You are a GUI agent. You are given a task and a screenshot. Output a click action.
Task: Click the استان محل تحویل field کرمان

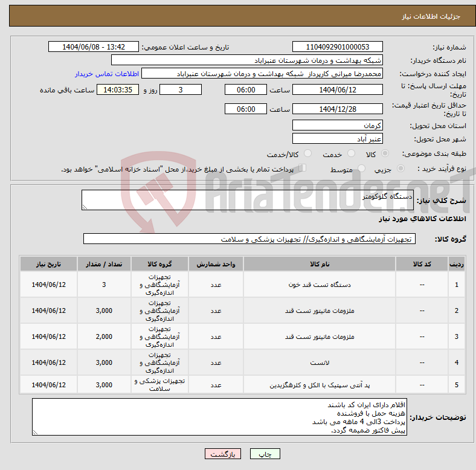pyautogui.click(x=338, y=125)
